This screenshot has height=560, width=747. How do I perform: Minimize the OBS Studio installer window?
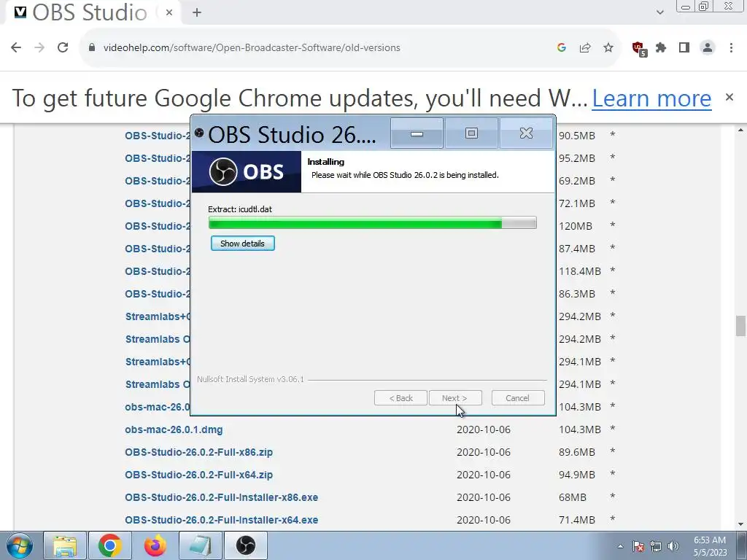[417, 133]
